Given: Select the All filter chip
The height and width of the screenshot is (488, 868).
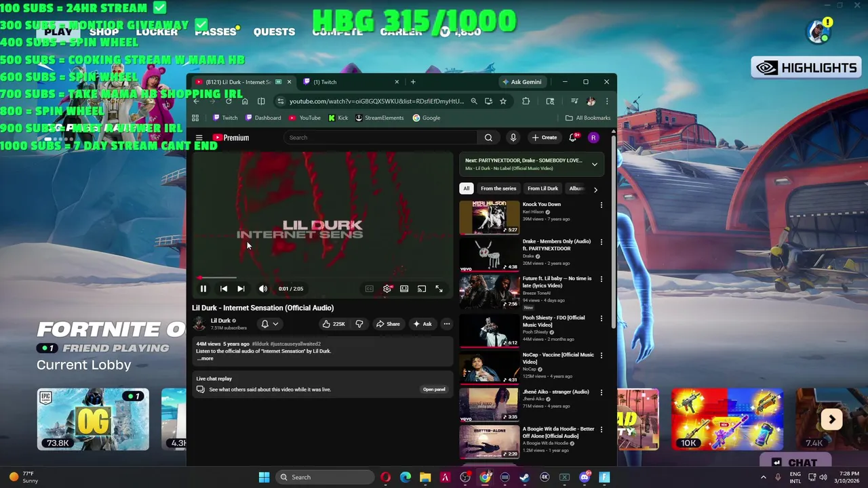Looking at the screenshot, I should 466,188.
